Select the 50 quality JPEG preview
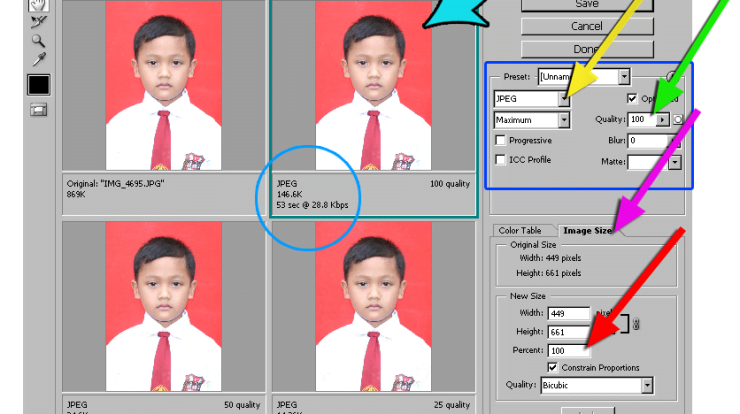The width and height of the screenshot is (740, 414). click(x=164, y=306)
